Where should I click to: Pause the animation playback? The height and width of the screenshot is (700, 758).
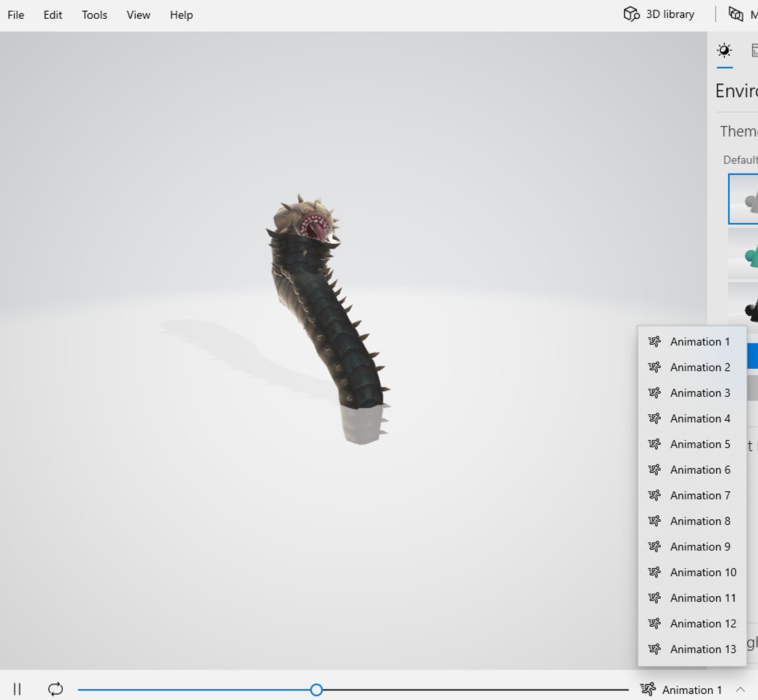(17, 689)
